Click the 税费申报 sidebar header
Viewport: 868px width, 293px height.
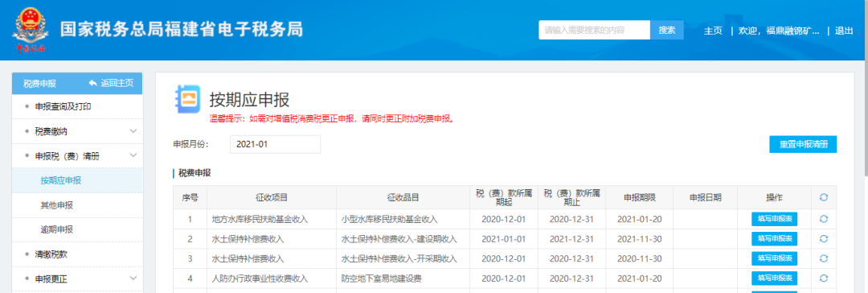pyautogui.click(x=40, y=83)
